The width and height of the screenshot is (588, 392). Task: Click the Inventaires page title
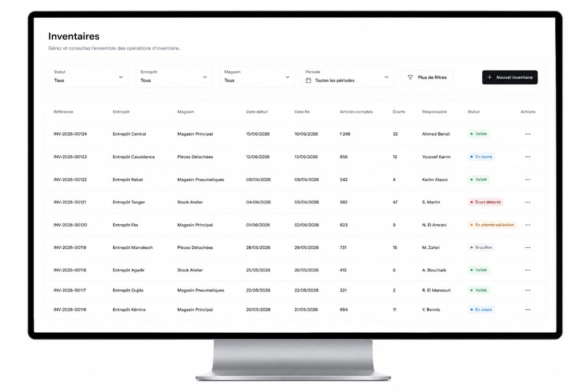tap(74, 36)
